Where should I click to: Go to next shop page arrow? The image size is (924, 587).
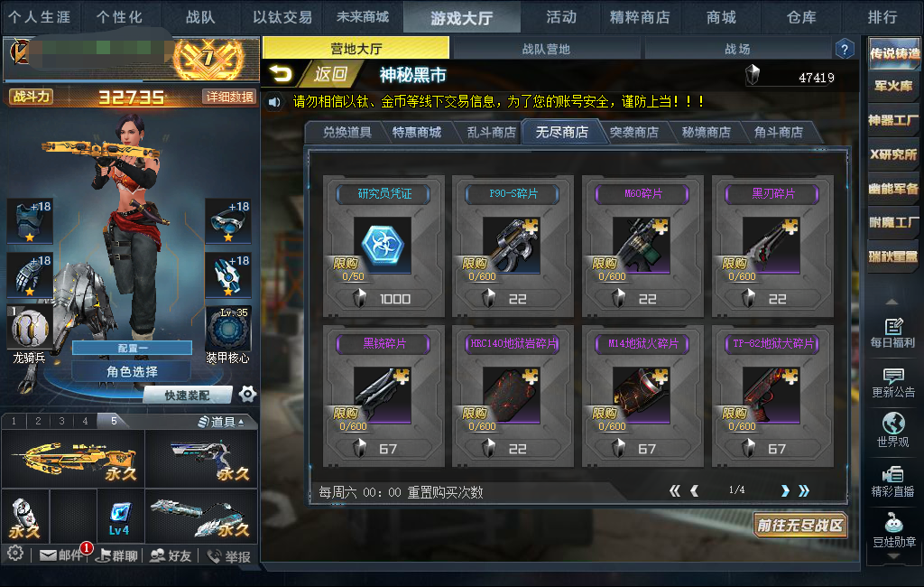coord(785,491)
